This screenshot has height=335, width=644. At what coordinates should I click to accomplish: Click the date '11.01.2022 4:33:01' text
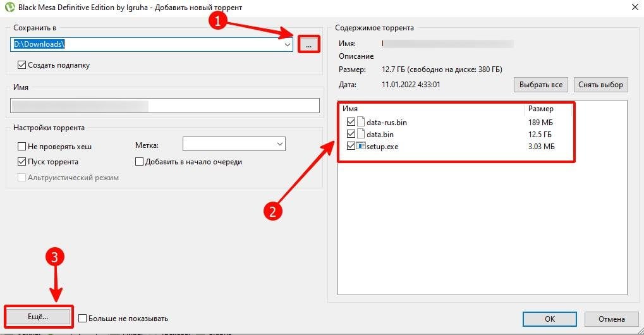pyautogui.click(x=411, y=85)
